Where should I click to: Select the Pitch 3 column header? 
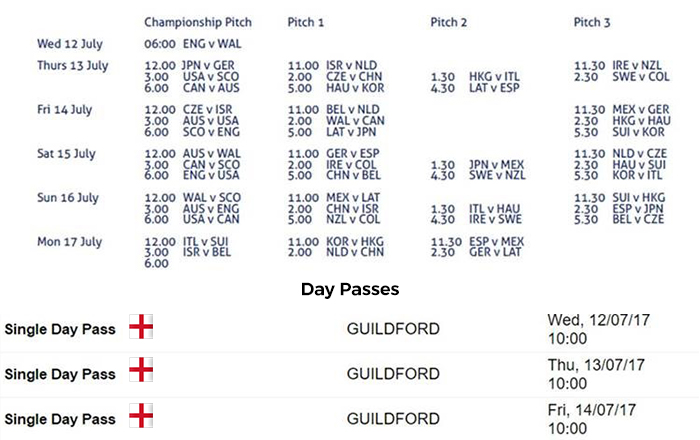594,22
